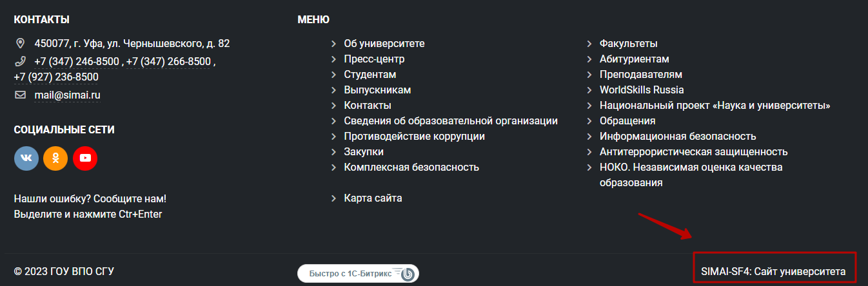Open the Факультеты menu item
The image size is (868, 286).
628,44
